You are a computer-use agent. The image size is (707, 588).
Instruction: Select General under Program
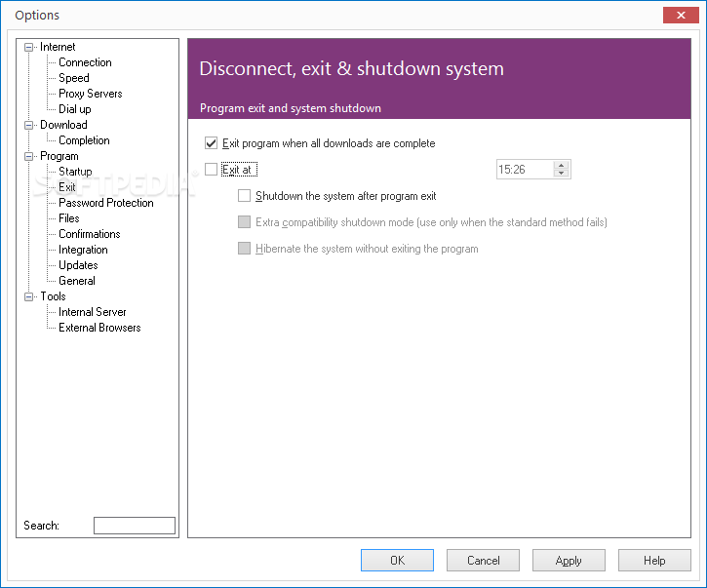pyautogui.click(x=77, y=281)
